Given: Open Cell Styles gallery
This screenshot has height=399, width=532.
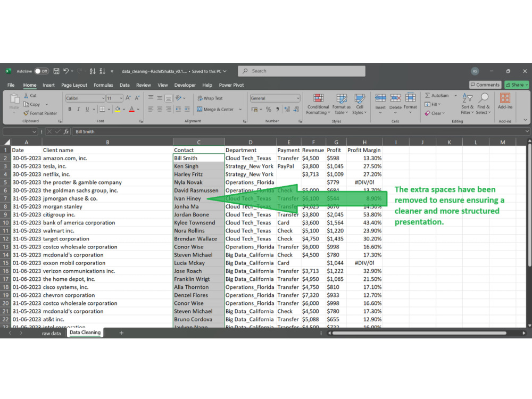Looking at the screenshot, I should click(x=359, y=104).
